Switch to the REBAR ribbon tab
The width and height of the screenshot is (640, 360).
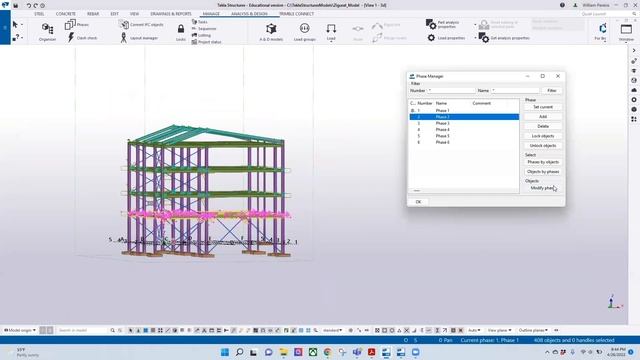[93, 13]
